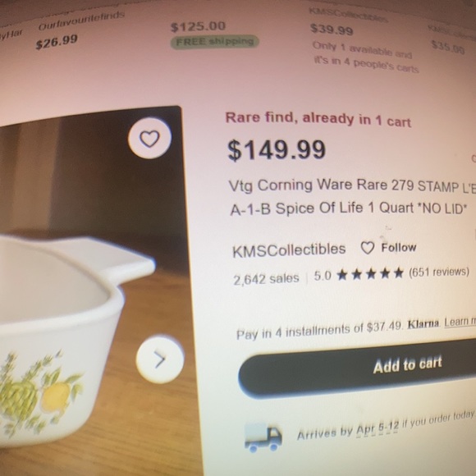Open the $39.99 related listing
The width and height of the screenshot is (476, 476).
(332, 30)
